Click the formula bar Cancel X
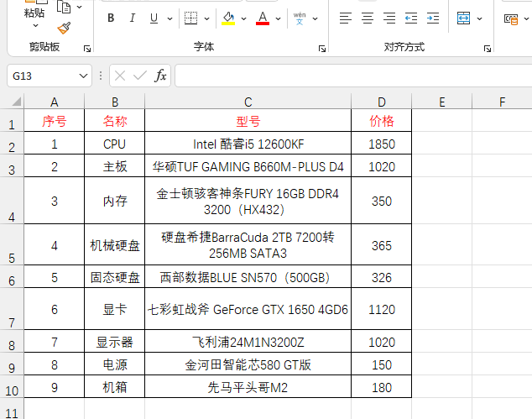This screenshot has width=532, height=419. (120, 76)
